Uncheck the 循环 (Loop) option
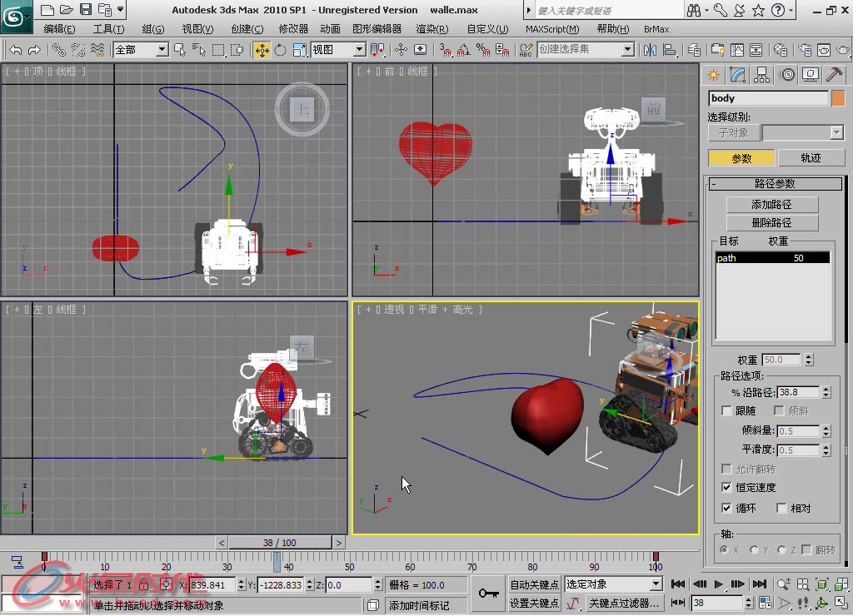This screenshot has height=616, width=853. pos(726,508)
